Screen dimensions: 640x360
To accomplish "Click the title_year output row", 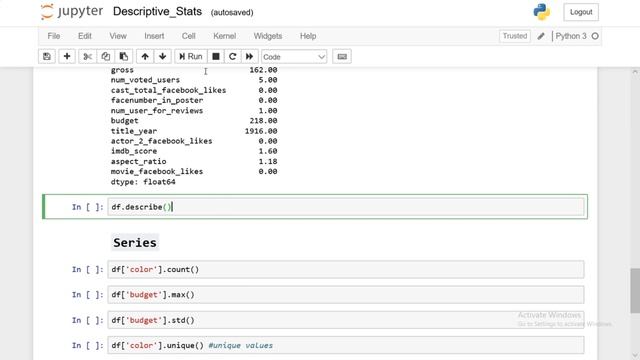I will [x=194, y=131].
